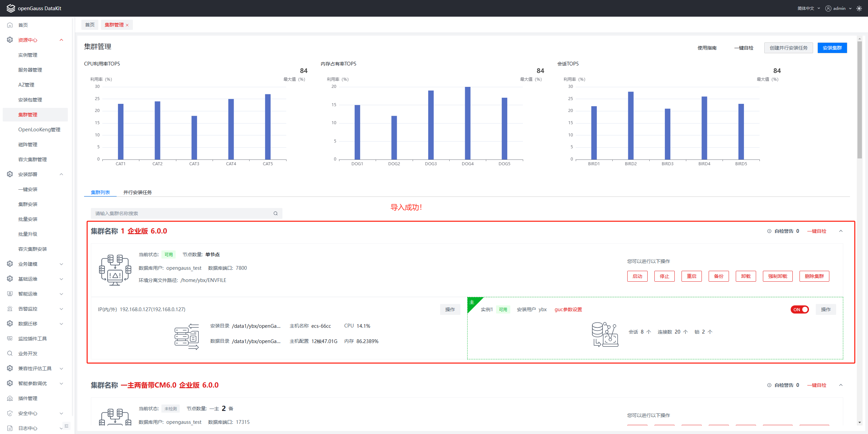
Task: Click the openGauss DataKit logo
Action: tap(11, 8)
